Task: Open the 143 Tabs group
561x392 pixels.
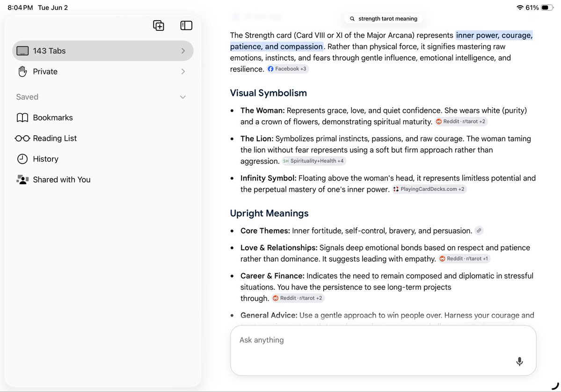Action: pyautogui.click(x=102, y=51)
